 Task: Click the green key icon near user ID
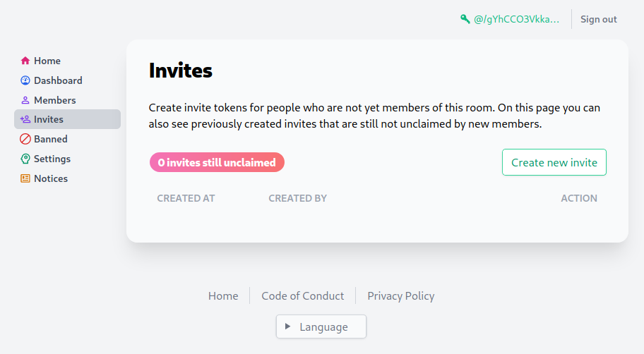click(x=465, y=19)
